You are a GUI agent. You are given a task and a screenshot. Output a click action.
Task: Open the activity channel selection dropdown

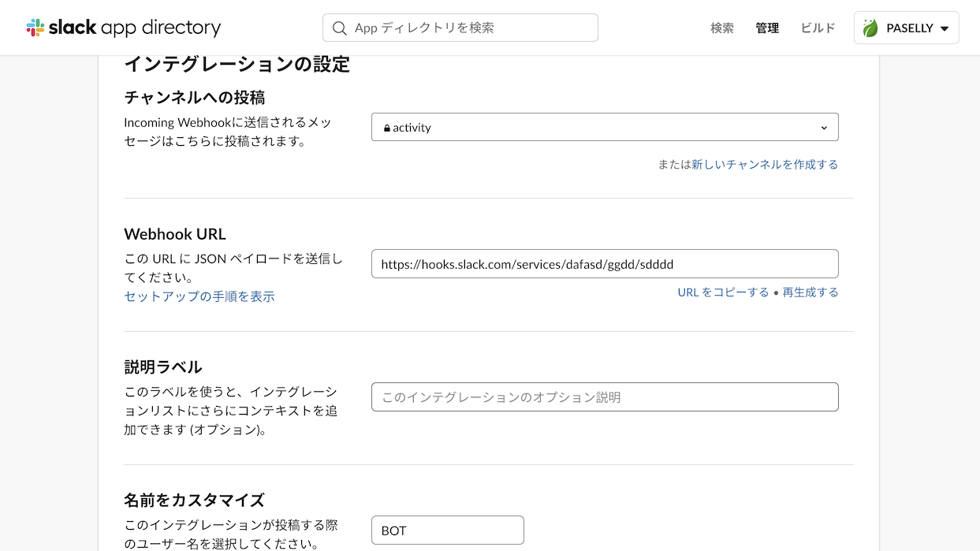(x=605, y=127)
